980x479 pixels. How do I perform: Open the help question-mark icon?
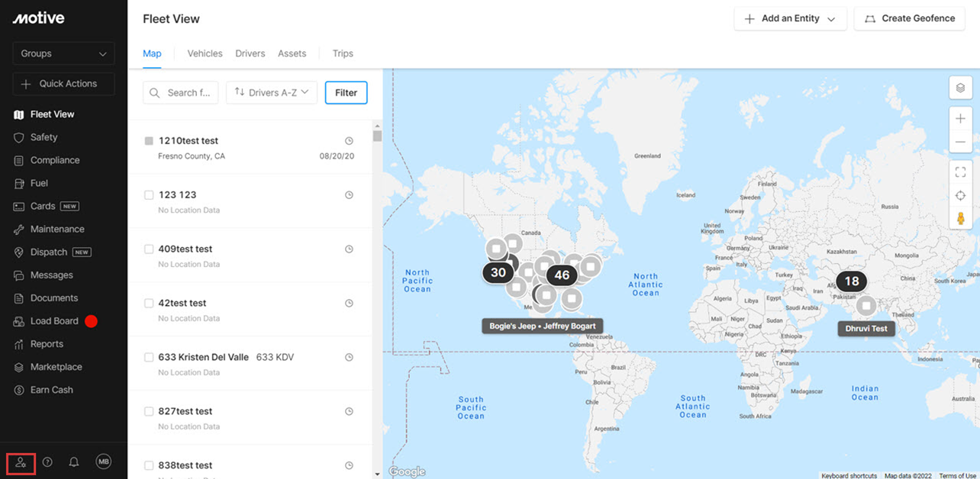click(x=47, y=462)
